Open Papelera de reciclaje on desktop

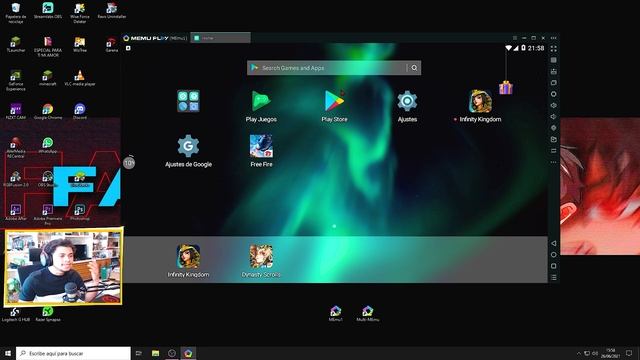(x=16, y=13)
